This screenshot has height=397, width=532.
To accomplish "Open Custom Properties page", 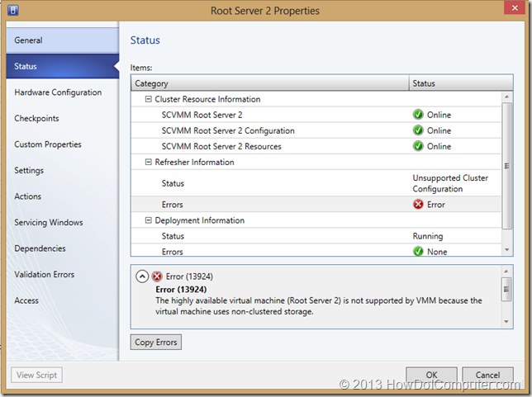I will point(63,144).
